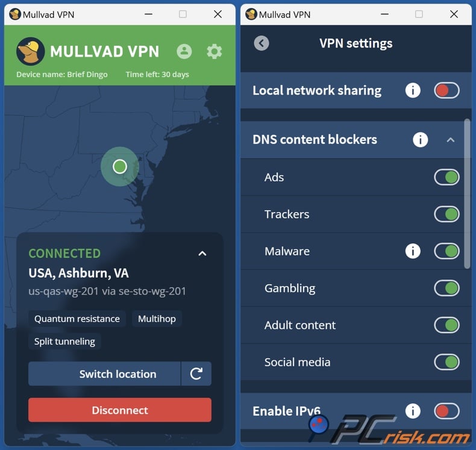Click reconnect arrow beside Switch location

tap(196, 373)
